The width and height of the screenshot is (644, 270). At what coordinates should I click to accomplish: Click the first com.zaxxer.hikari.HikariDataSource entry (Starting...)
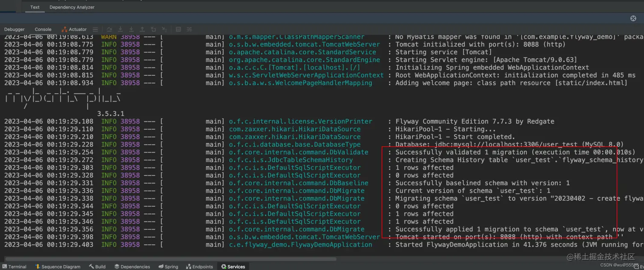[x=295, y=129]
